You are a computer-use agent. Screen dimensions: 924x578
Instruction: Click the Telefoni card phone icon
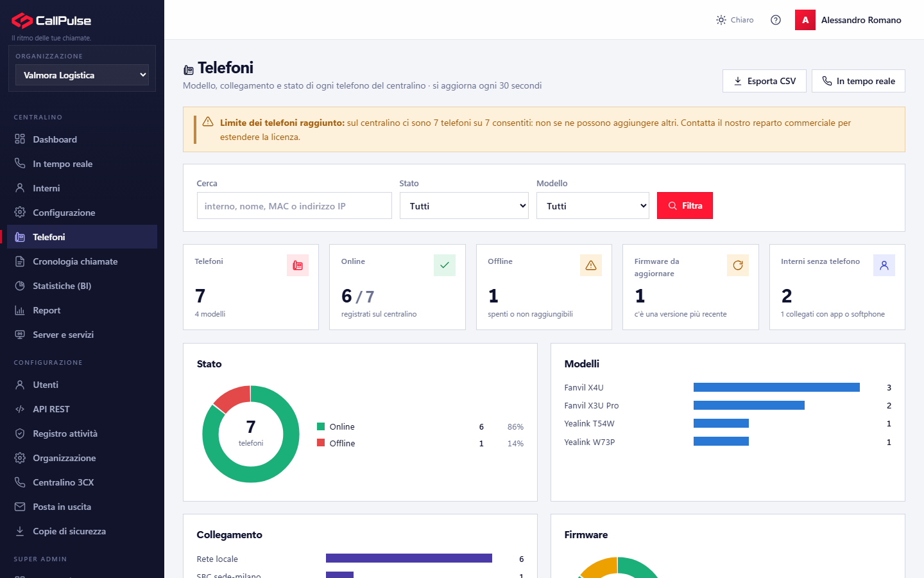pyautogui.click(x=298, y=265)
